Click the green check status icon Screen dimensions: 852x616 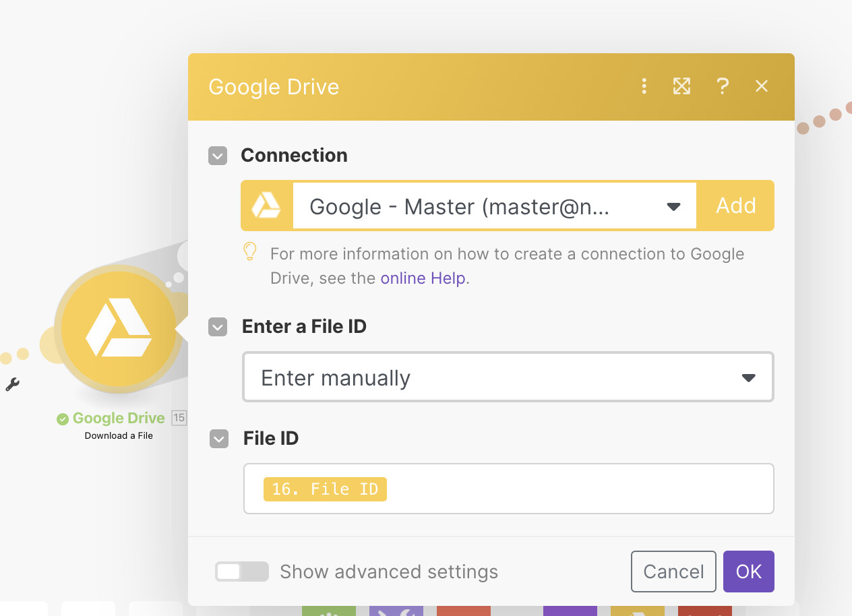pyautogui.click(x=63, y=419)
